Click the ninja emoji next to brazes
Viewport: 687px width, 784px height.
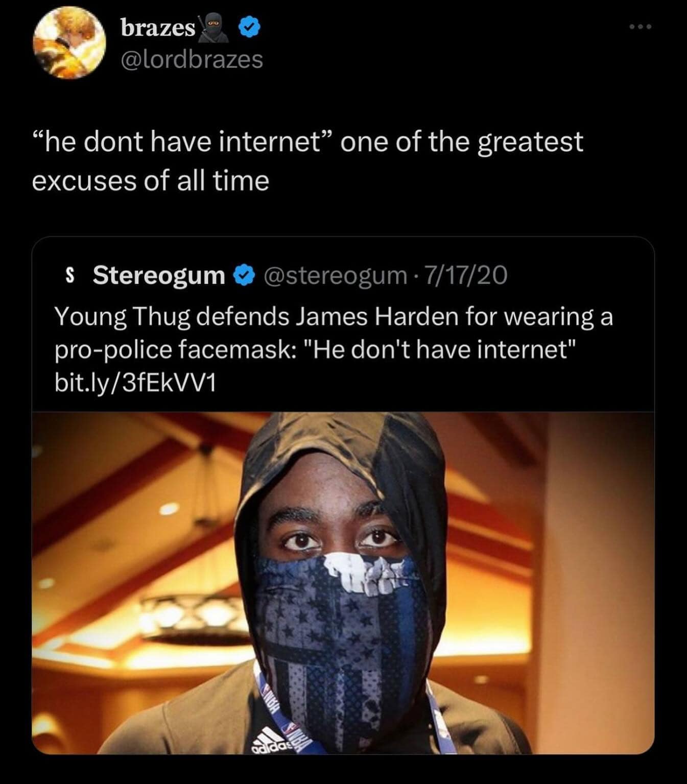215,28
